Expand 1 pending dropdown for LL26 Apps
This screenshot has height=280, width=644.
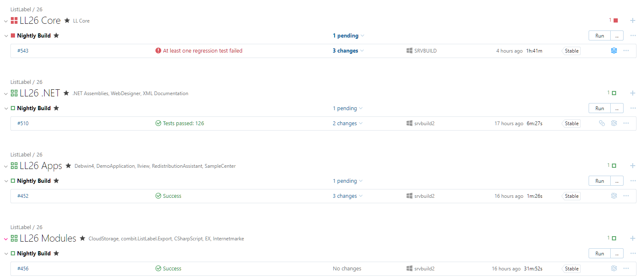click(x=348, y=181)
